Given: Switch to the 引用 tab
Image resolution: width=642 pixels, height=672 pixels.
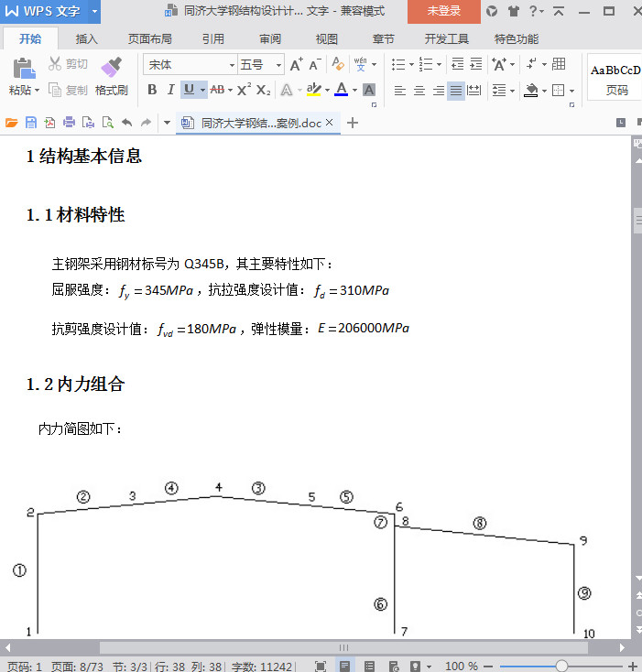Looking at the screenshot, I should pyautogui.click(x=213, y=39).
